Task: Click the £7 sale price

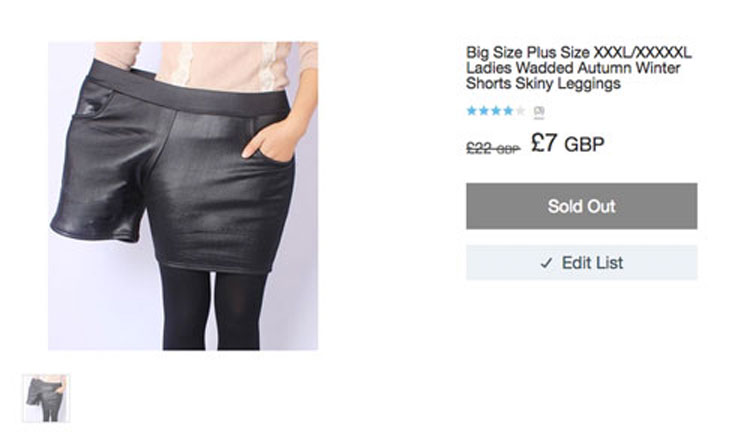Action: tap(544, 144)
